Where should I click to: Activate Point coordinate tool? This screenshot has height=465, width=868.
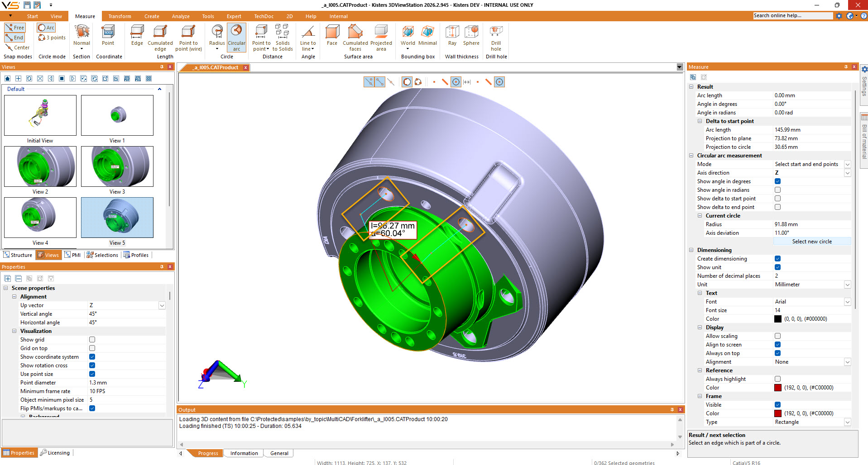click(108, 35)
